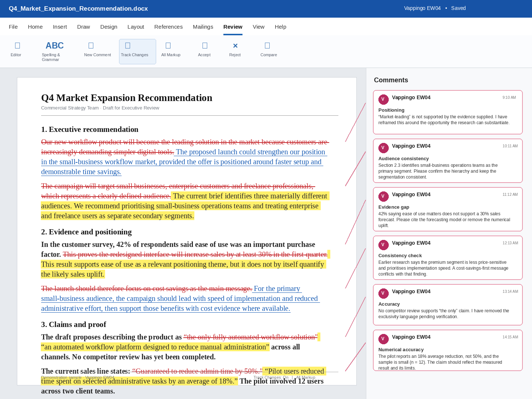Open the References tab
The height and width of the screenshot is (399, 532).
click(168, 27)
